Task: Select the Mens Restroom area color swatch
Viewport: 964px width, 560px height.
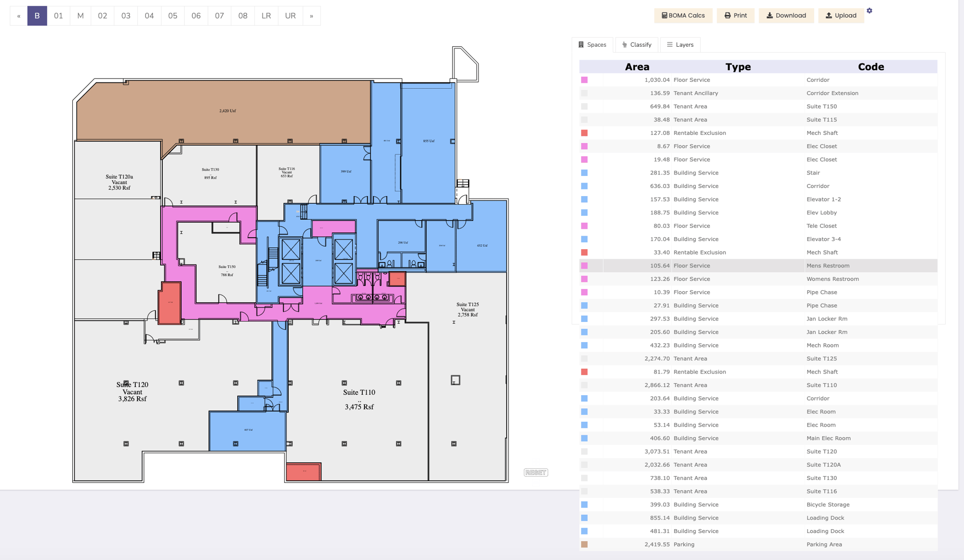Action: coord(584,266)
